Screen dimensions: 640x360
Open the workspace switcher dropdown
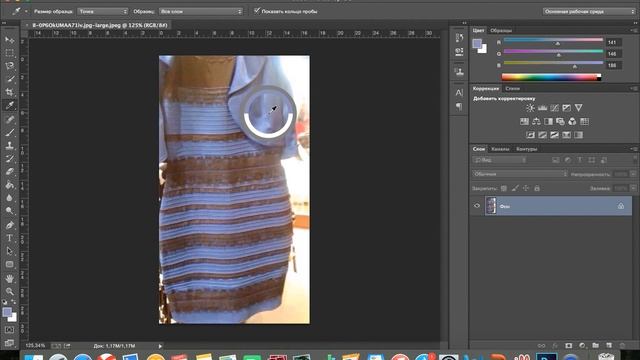coord(589,11)
